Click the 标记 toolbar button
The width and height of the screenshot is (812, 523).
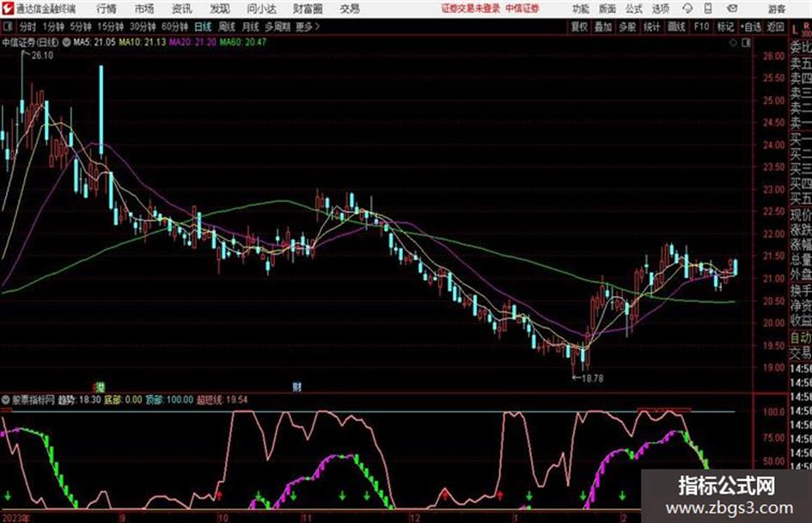point(725,27)
